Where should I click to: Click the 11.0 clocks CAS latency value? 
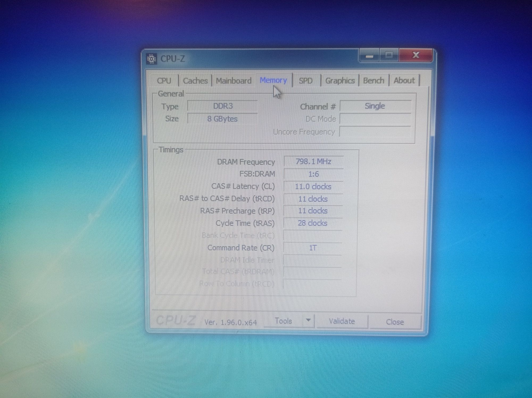(313, 186)
